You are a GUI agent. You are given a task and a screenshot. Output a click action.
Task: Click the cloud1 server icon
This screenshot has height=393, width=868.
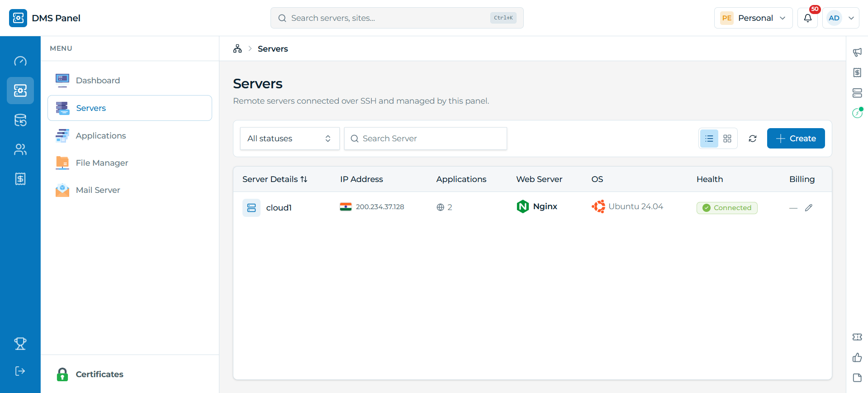[x=251, y=208]
